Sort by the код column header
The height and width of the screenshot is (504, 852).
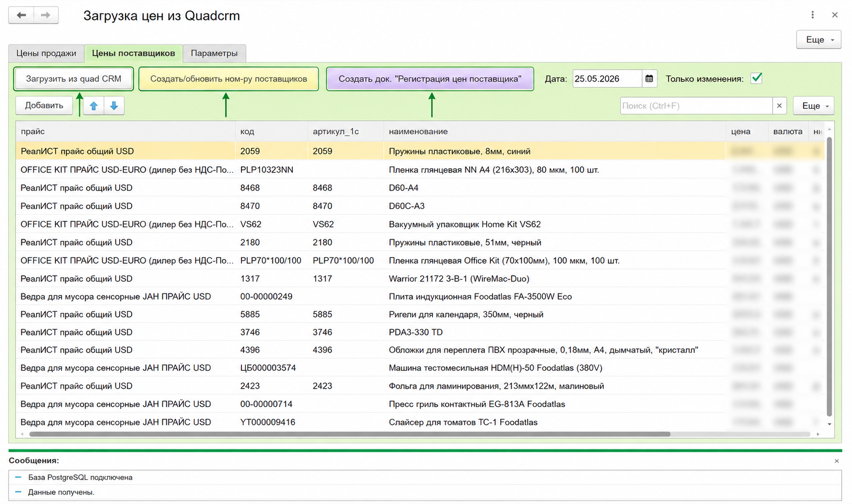pyautogui.click(x=271, y=132)
